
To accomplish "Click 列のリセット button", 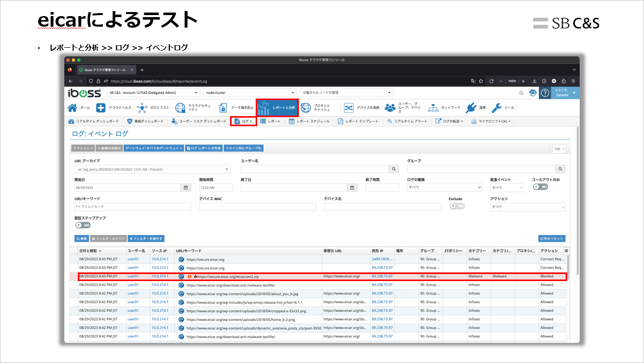I will pyautogui.click(x=552, y=239).
